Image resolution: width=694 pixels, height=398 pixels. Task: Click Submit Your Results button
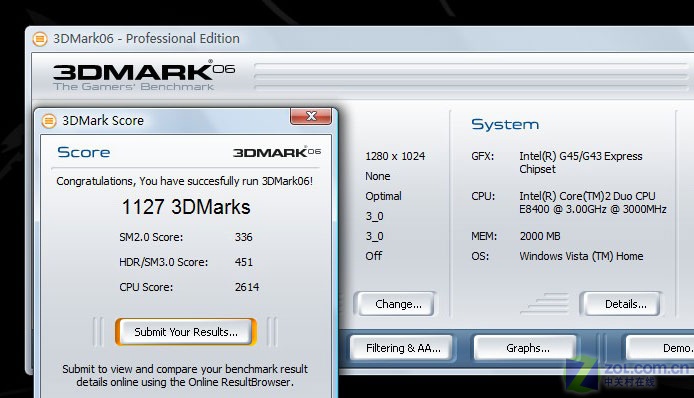coord(186,332)
